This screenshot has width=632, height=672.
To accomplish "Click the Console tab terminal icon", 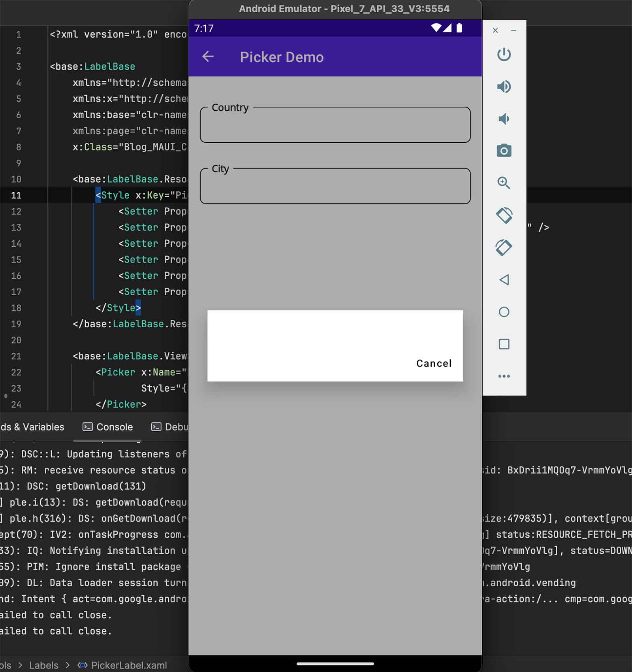I will pyautogui.click(x=87, y=427).
